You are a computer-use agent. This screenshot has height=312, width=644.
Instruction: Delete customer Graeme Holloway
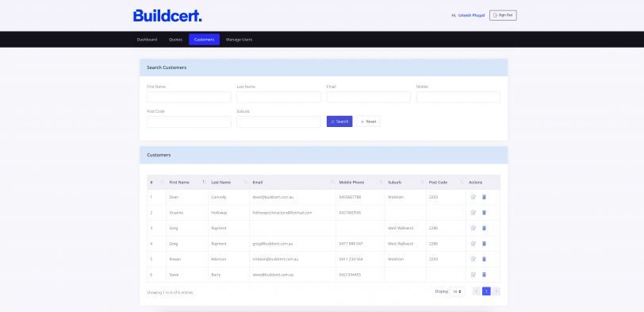point(484,213)
